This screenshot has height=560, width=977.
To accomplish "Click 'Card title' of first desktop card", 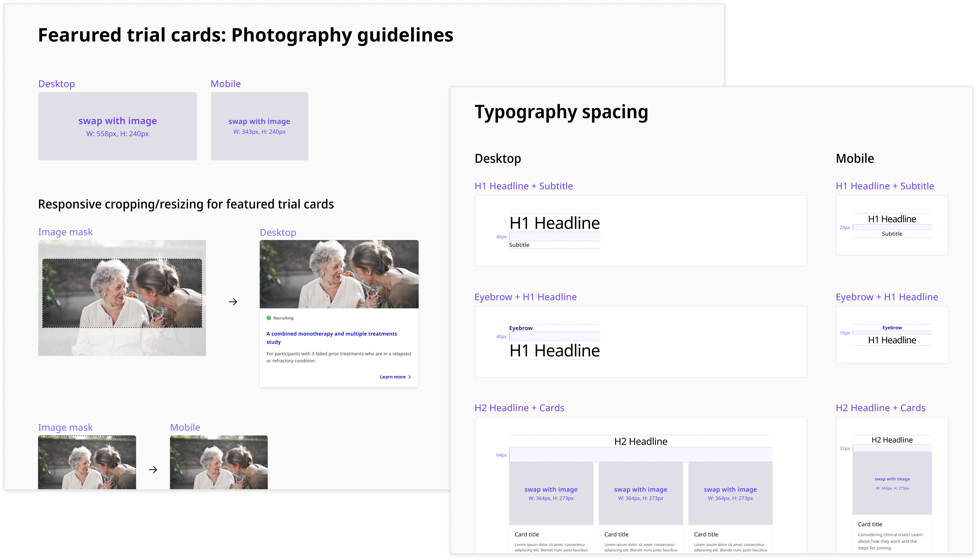I will point(527,535).
